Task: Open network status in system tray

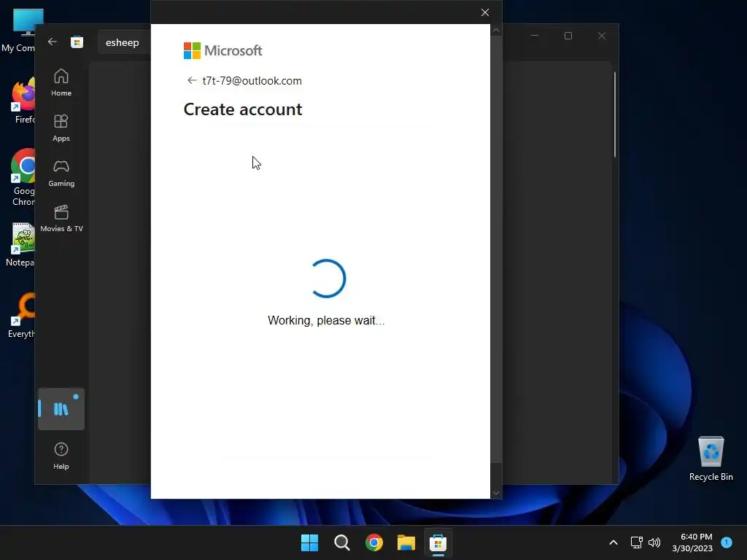Action: 636,542
